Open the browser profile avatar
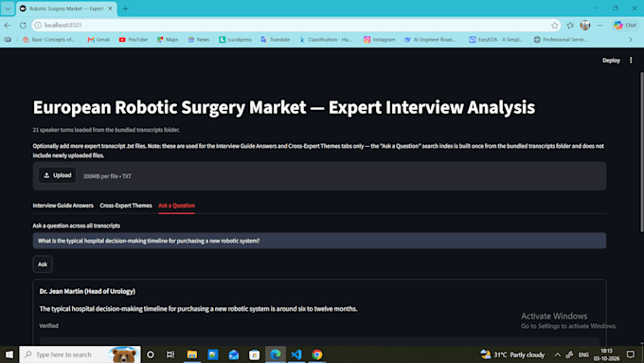The width and height of the screenshot is (644, 363). [585, 25]
